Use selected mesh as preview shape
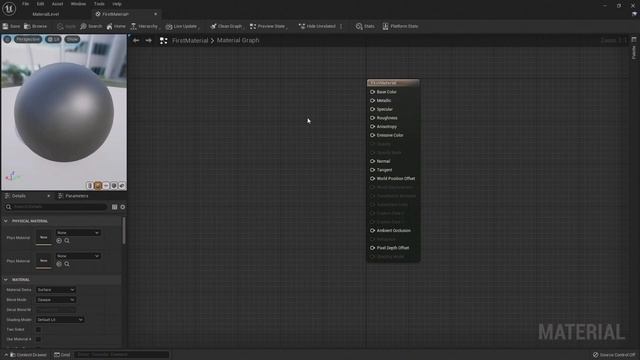 pos(122,186)
